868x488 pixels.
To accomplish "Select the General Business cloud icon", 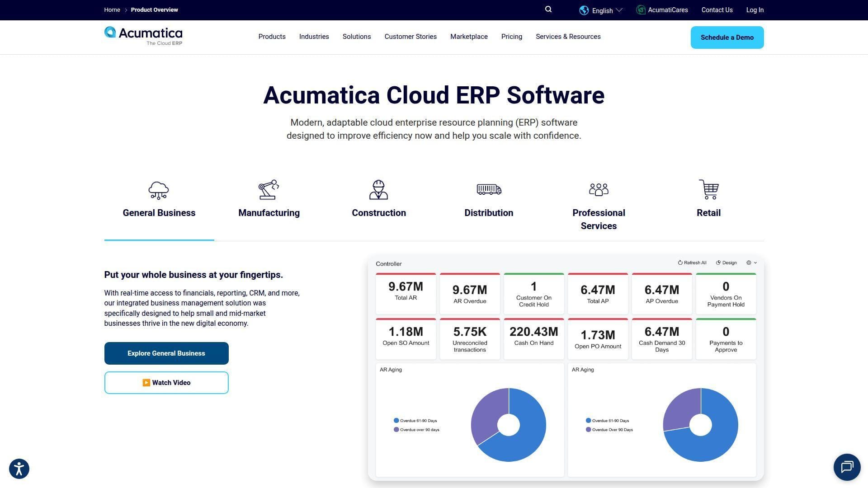I will point(159,190).
